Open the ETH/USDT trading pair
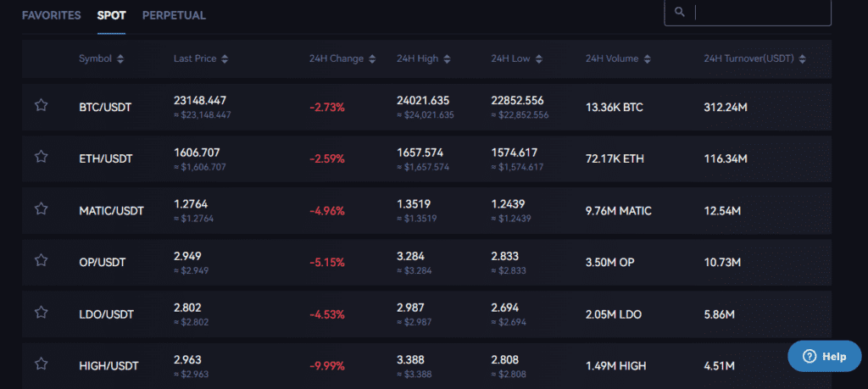This screenshot has height=389, width=868. (x=106, y=159)
